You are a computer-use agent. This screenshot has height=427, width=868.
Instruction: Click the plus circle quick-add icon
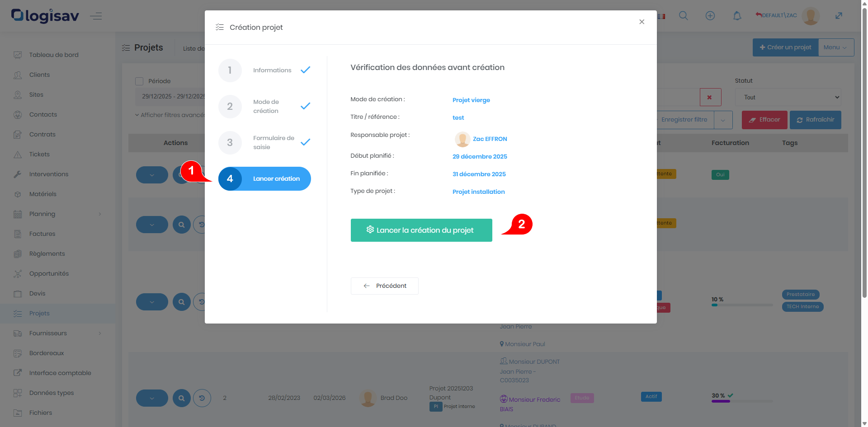point(710,16)
